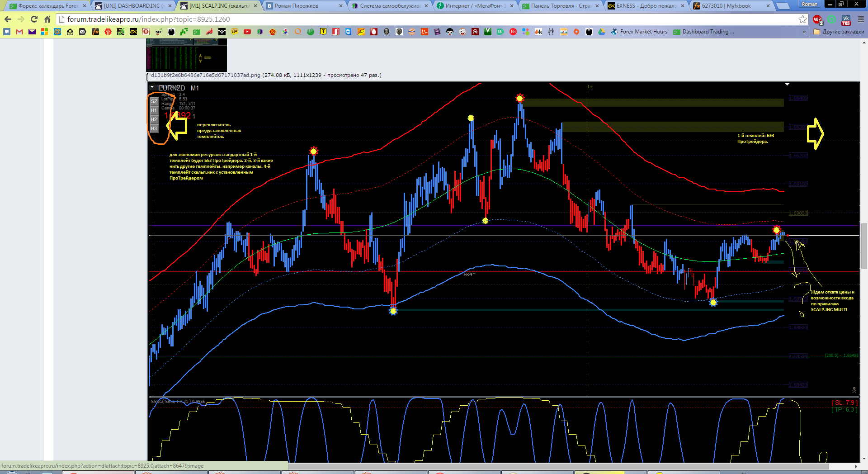
Task: Close the Роман Пирожков tab
Action: 340,6
